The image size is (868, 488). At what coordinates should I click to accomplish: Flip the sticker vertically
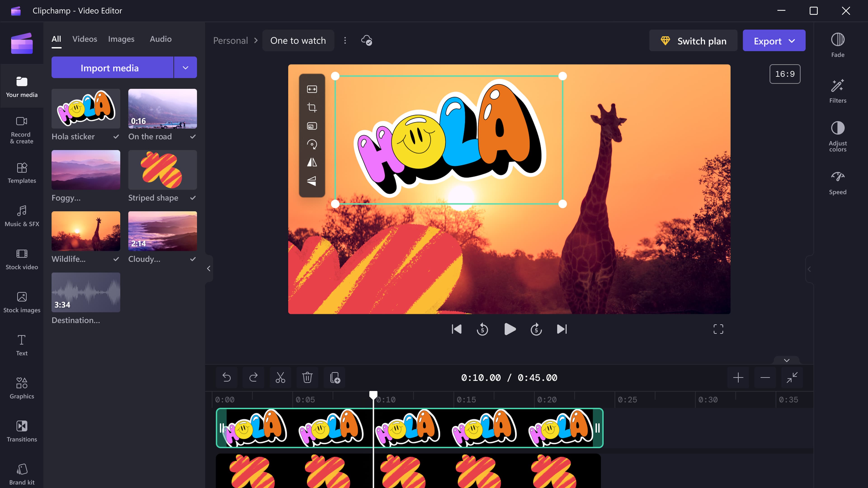[x=312, y=181]
